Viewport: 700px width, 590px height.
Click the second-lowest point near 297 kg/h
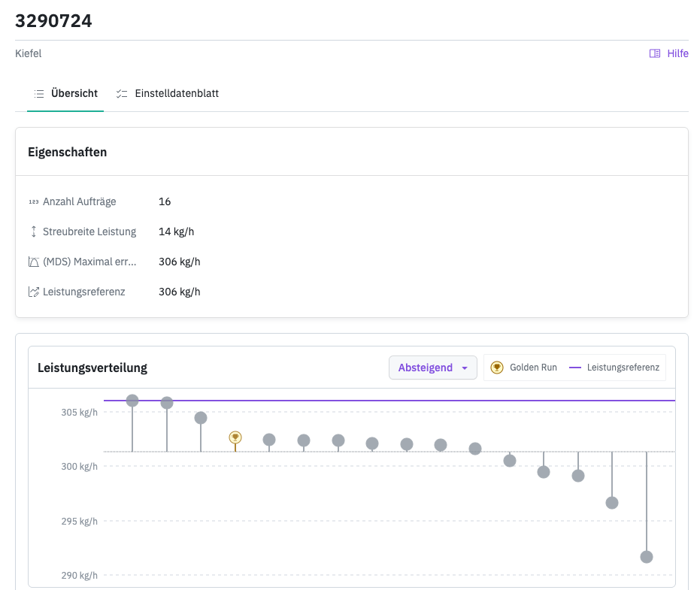(x=612, y=503)
